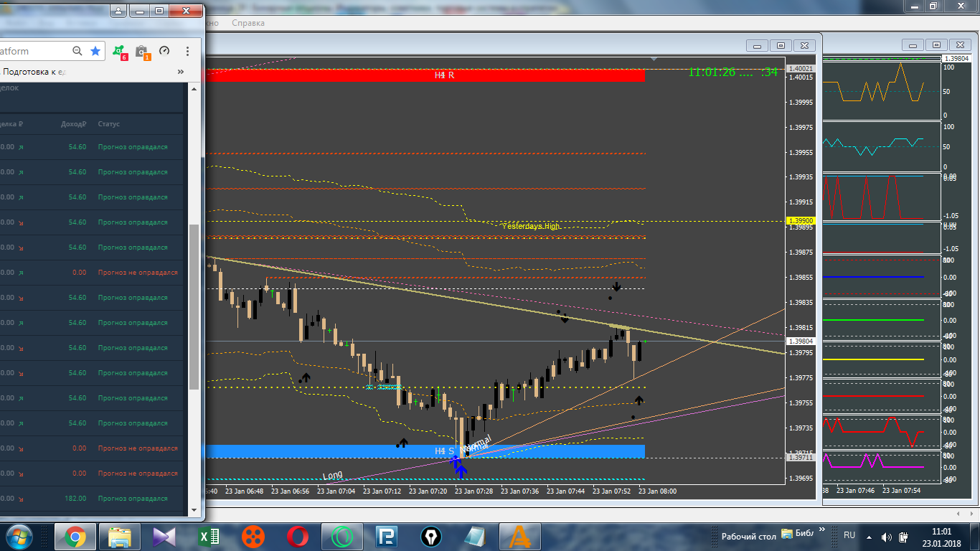Launch Visual Studio from the taskbar

[164, 536]
